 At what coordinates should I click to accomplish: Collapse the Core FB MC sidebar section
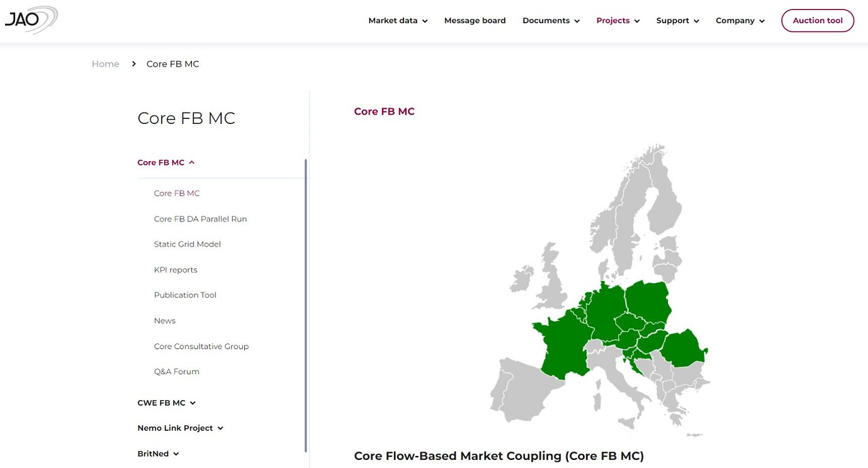click(166, 162)
